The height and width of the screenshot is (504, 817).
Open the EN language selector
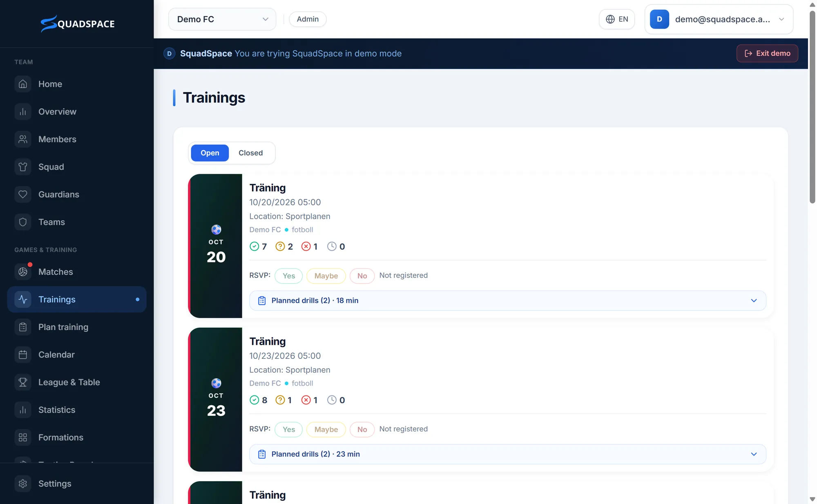(x=616, y=19)
